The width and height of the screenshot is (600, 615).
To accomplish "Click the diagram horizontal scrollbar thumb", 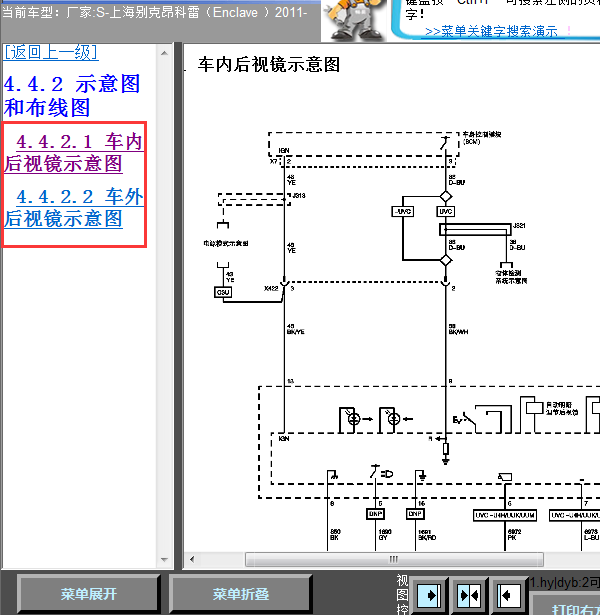I will (x=394, y=559).
